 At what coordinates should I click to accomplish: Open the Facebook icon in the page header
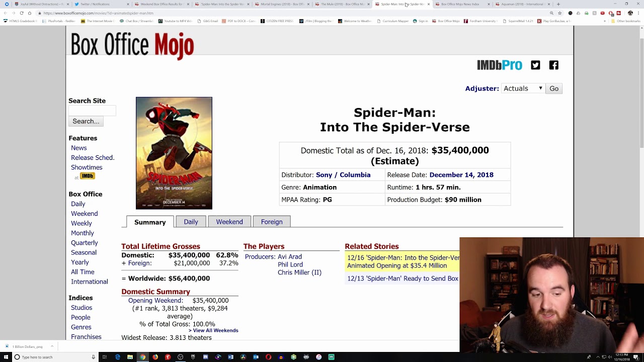553,65
